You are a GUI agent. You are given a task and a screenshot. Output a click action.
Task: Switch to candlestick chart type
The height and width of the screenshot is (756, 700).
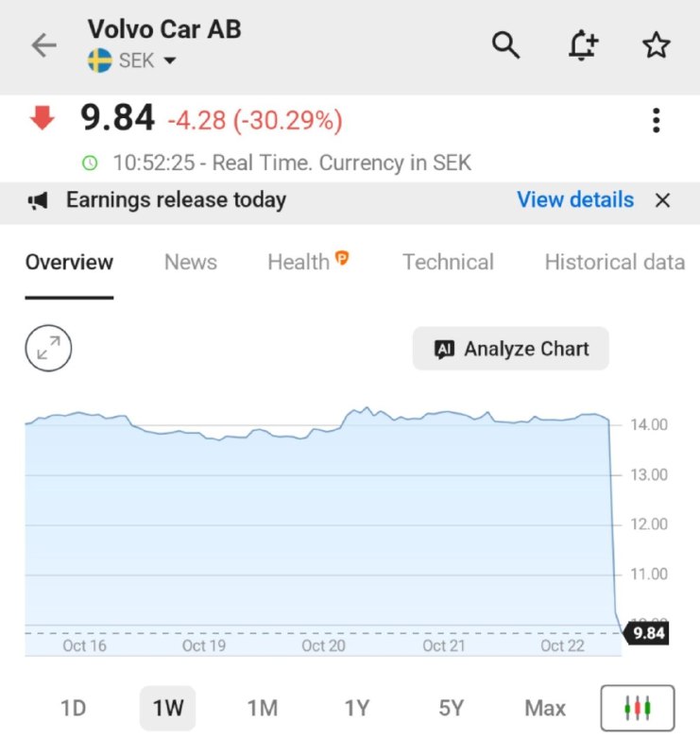[x=638, y=708]
